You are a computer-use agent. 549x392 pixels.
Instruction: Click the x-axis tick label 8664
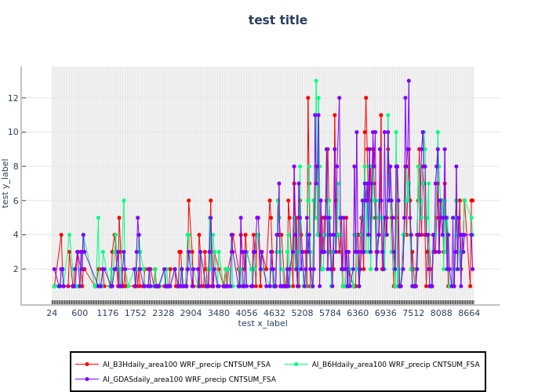point(469,312)
